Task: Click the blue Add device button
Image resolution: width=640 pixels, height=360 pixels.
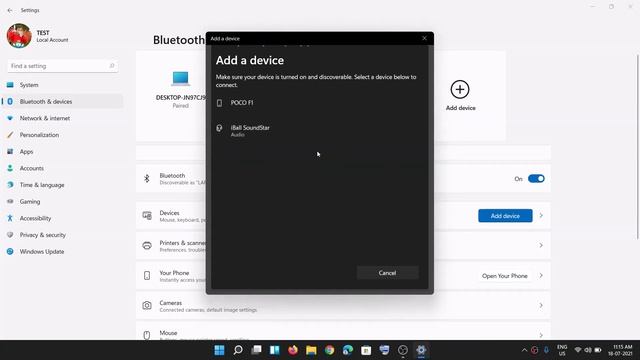Action: pyautogui.click(x=505, y=216)
